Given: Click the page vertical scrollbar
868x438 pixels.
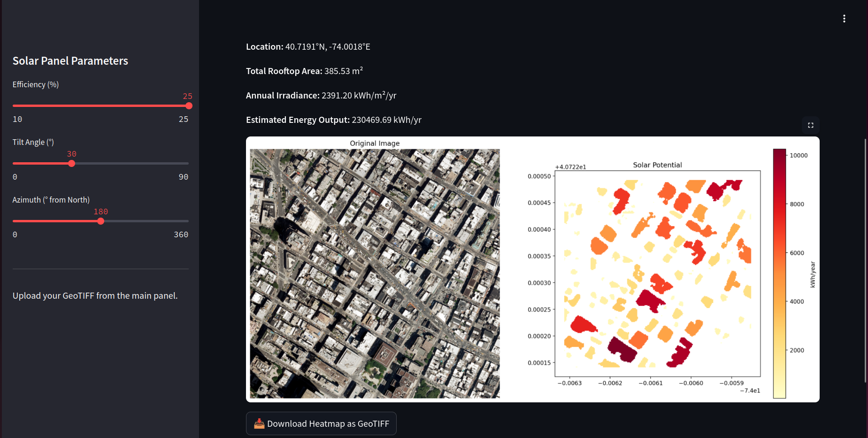Looking at the screenshot, I should tap(865, 260).
